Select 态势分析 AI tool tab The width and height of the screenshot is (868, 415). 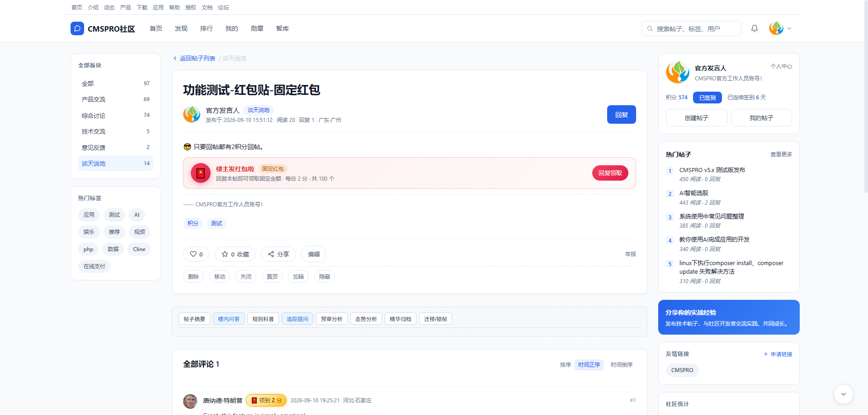click(x=366, y=319)
